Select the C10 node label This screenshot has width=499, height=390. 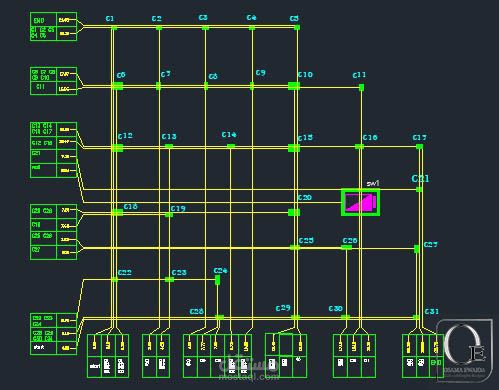click(x=305, y=75)
